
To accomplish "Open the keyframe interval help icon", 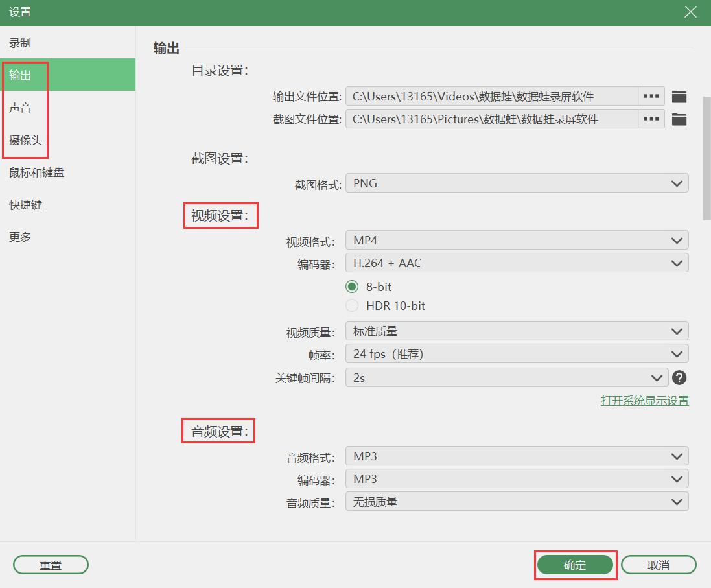I will (x=679, y=377).
